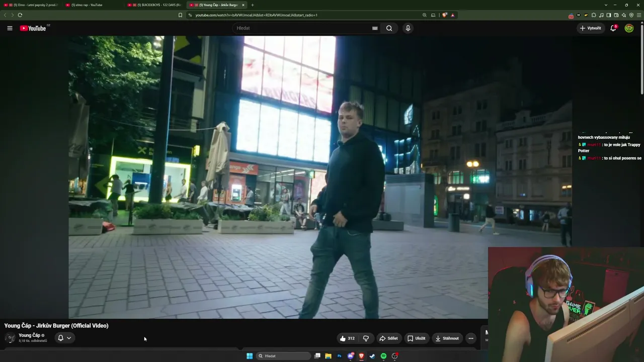
Task: Open a new browser tab
Action: [x=253, y=5]
